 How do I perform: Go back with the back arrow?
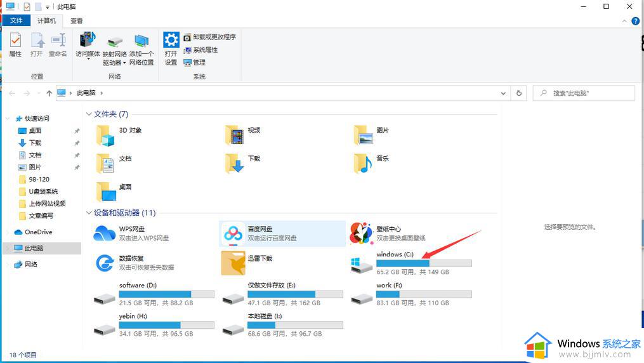click(12, 94)
